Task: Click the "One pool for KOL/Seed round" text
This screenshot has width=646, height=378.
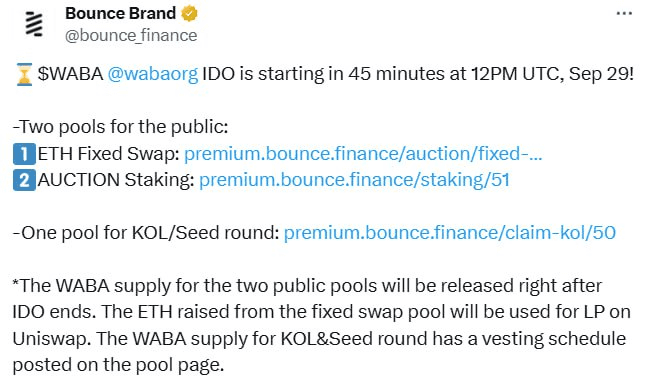Action: coord(146,233)
